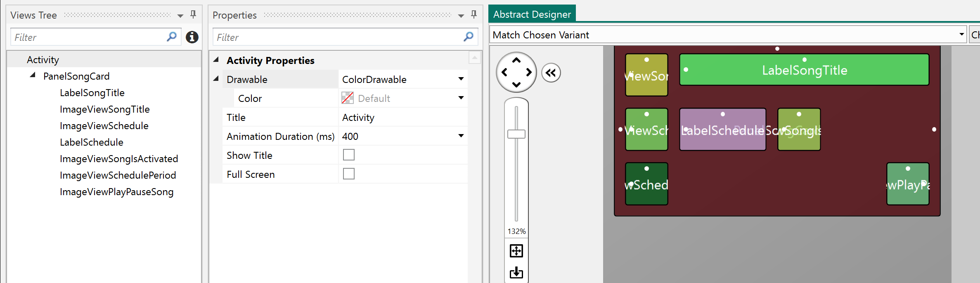This screenshot has width=980, height=283.
Task: Select ImageViewPlayPauseSong tree item
Action: pos(117,192)
